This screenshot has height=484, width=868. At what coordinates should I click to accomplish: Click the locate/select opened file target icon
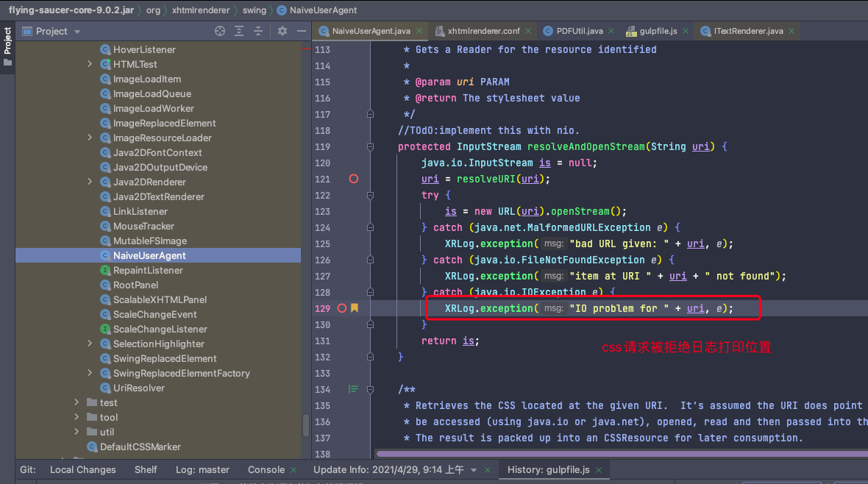tap(219, 31)
